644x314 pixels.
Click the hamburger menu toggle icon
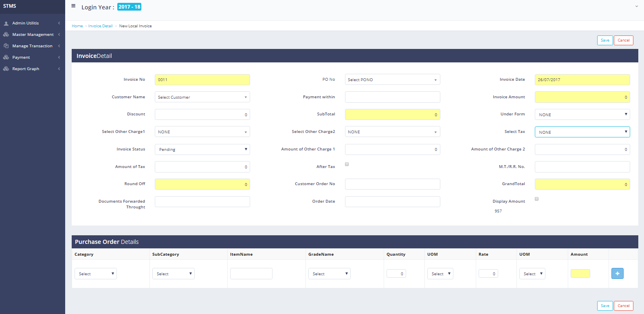pos(73,6)
